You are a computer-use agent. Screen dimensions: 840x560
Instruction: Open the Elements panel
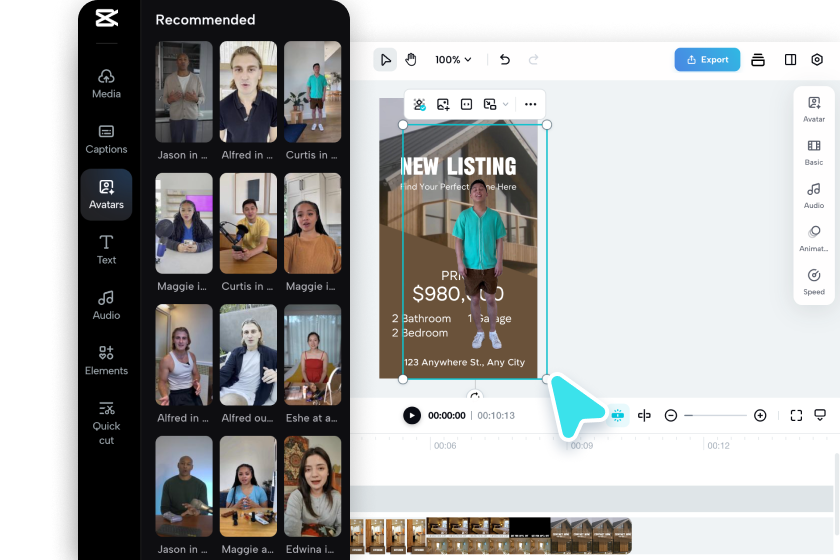(106, 361)
